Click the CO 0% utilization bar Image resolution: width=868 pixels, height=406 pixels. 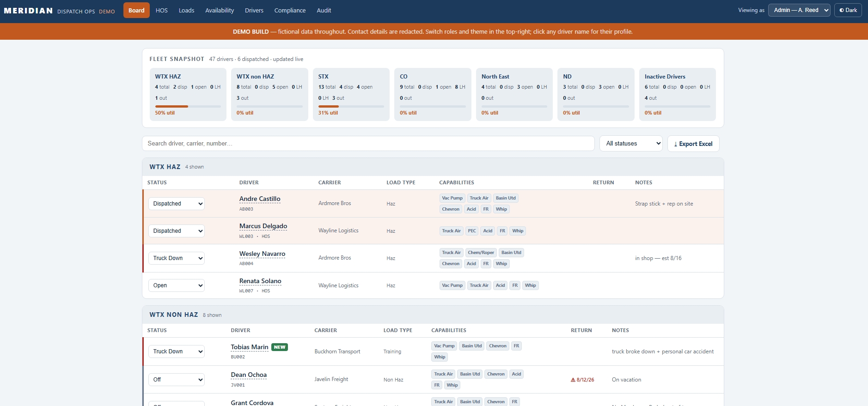[433, 106]
